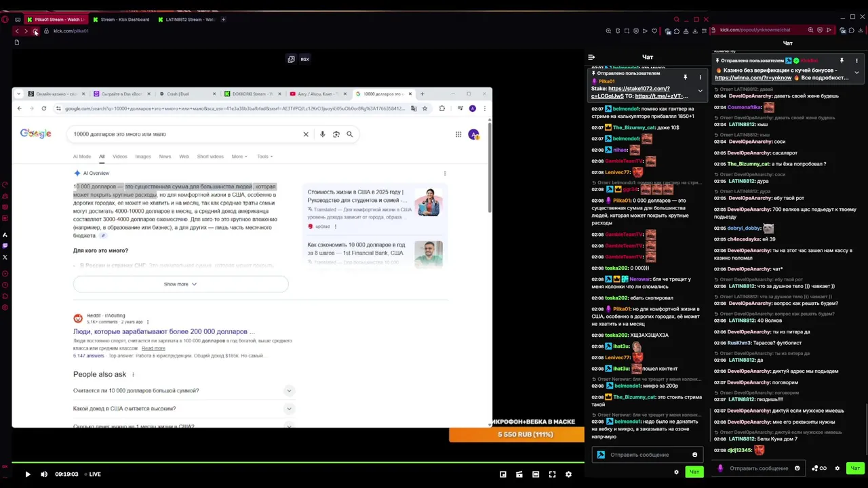Play the Kick stream video
The height and width of the screenshot is (488, 868).
click(28, 474)
